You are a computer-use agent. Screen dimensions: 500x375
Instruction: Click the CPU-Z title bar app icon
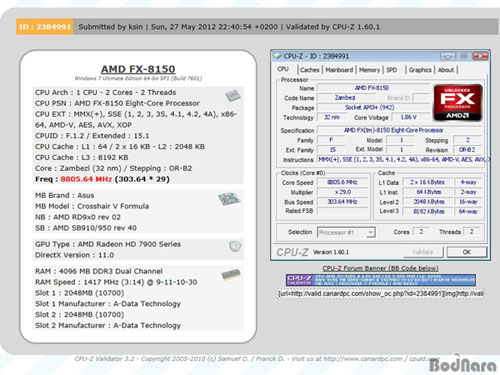click(x=277, y=56)
